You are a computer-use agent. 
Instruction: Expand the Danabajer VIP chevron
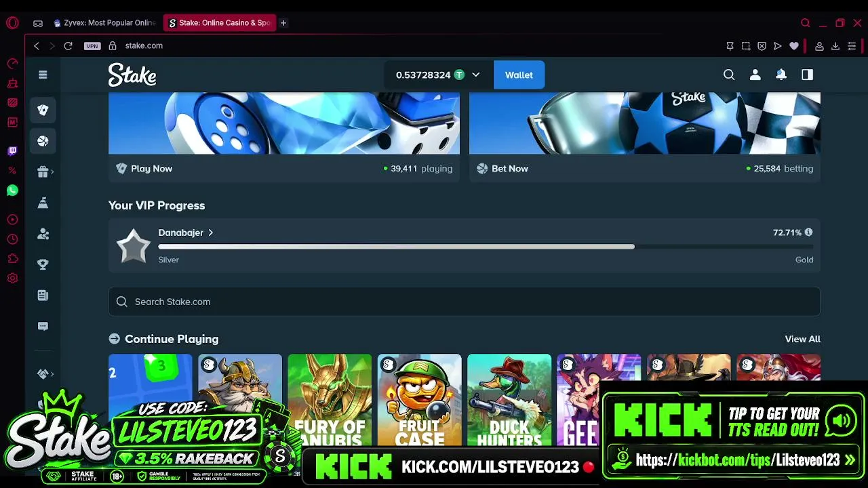tap(210, 232)
